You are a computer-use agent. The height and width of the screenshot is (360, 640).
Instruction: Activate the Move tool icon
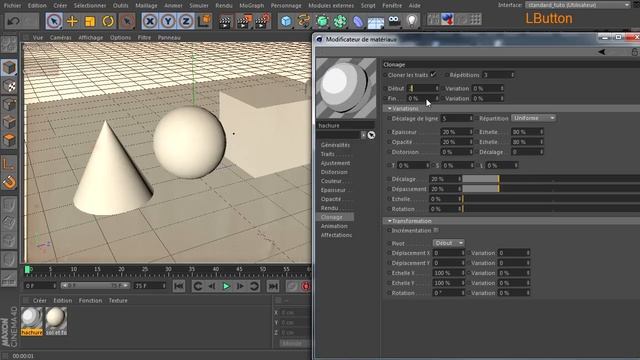[72, 21]
